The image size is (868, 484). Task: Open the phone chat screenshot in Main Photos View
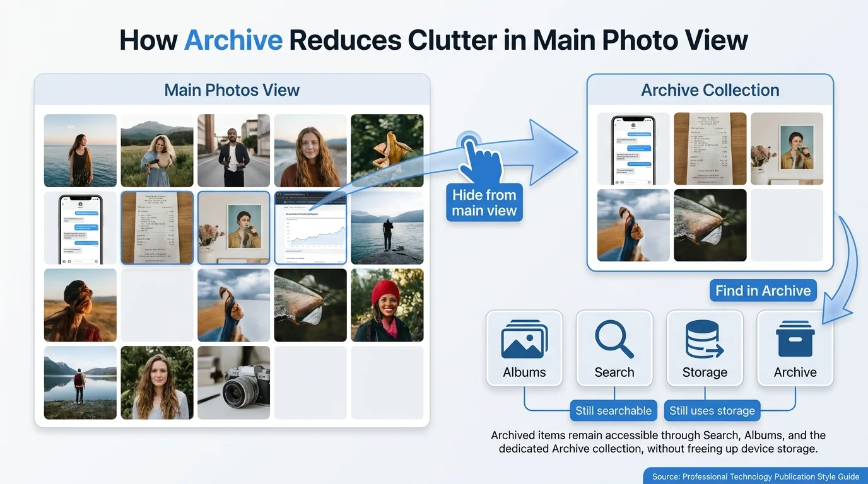(80, 228)
